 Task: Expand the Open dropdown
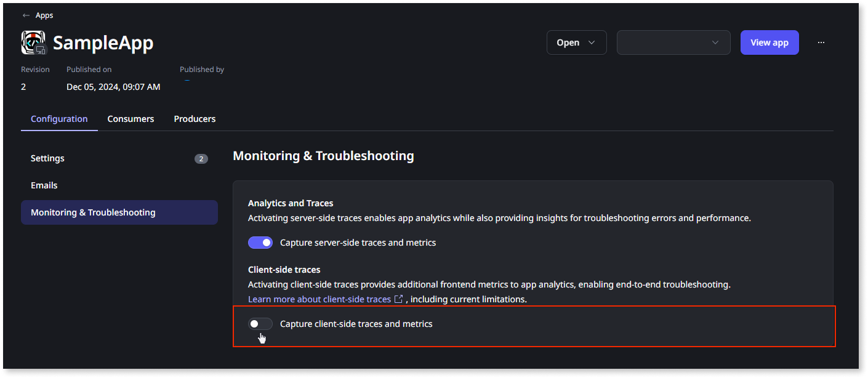coord(576,42)
